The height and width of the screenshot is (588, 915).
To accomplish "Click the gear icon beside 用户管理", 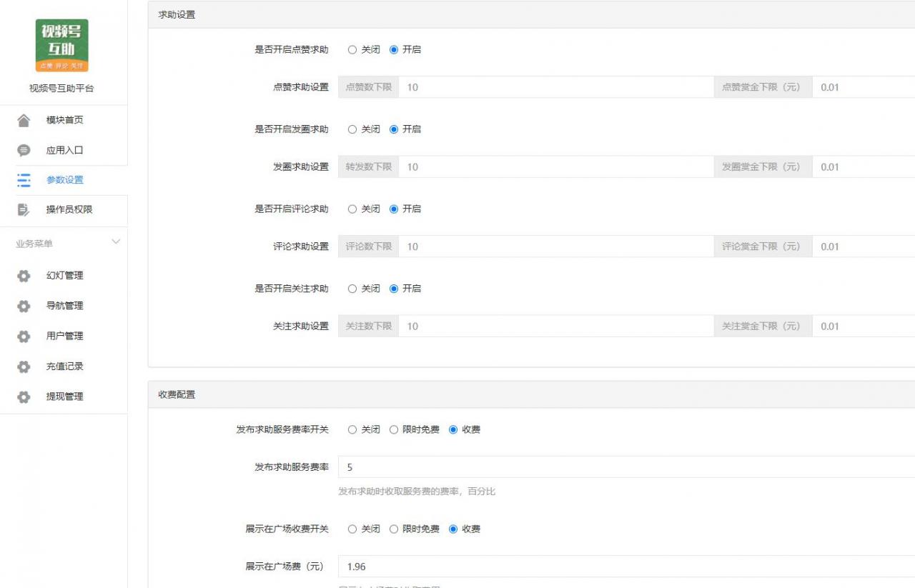I will click(x=23, y=336).
